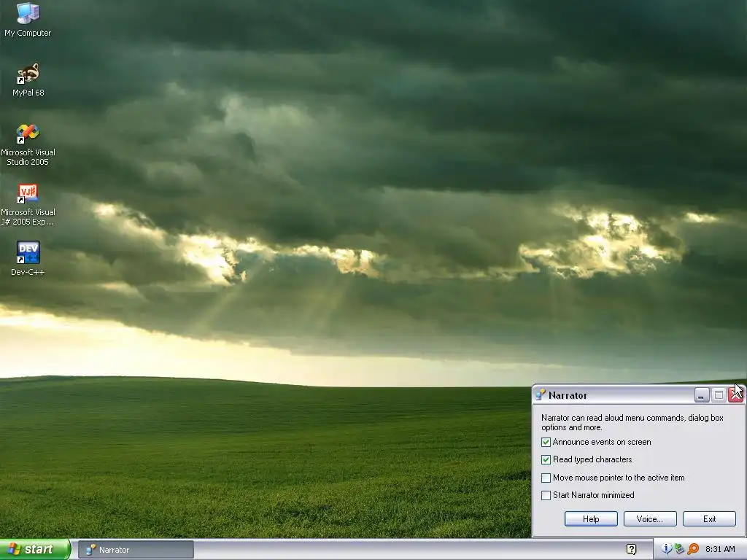
Task: Uncheck Read typed characters
Action: [546, 460]
